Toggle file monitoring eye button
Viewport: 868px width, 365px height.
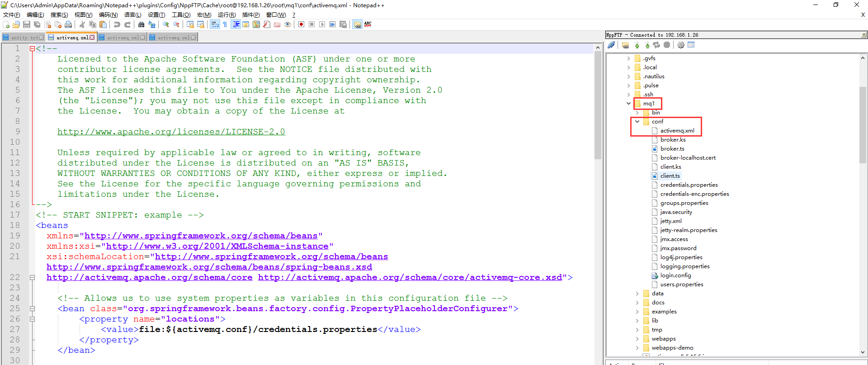pos(288,24)
